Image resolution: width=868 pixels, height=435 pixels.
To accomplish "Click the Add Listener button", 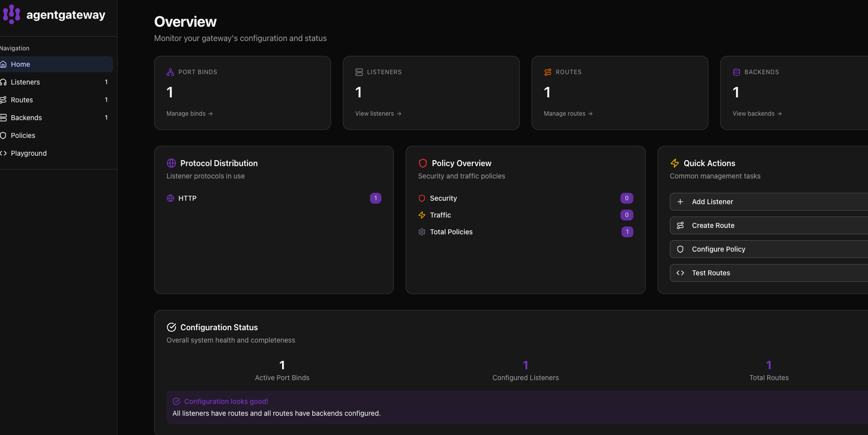I will pos(769,202).
